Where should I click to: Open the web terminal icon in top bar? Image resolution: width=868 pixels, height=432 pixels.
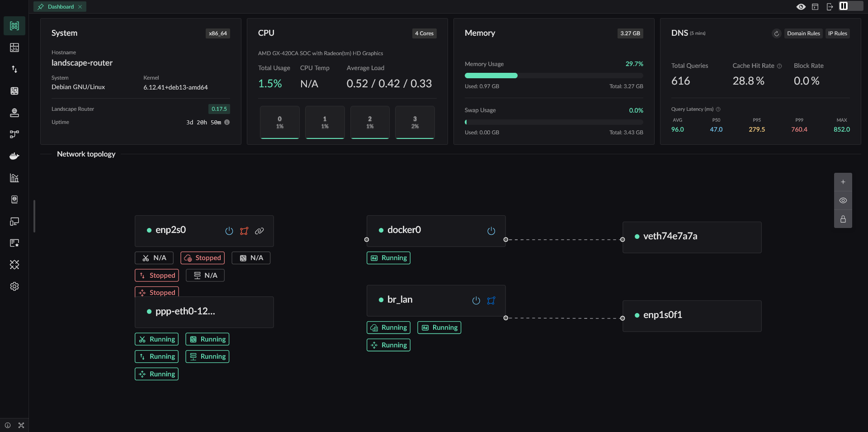(x=815, y=7)
